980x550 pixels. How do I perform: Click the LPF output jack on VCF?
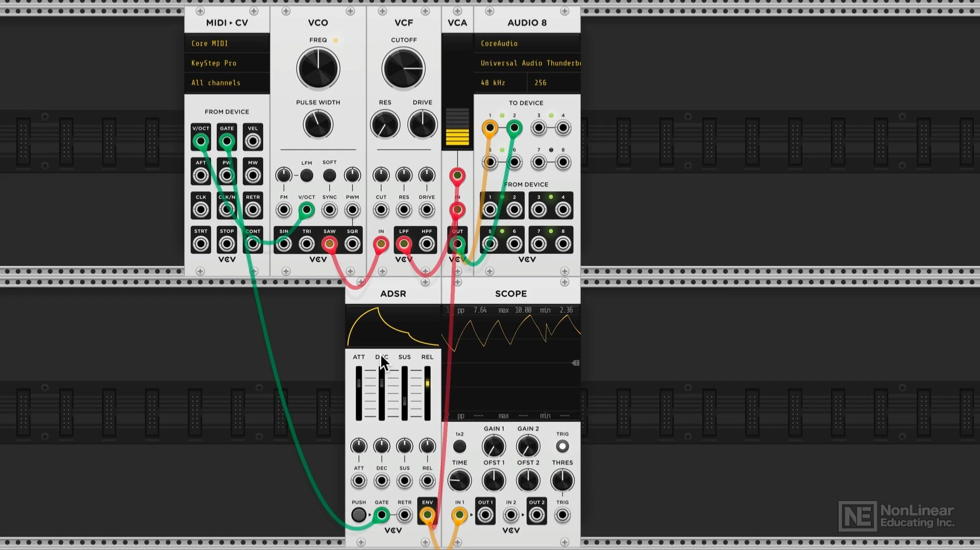point(404,244)
